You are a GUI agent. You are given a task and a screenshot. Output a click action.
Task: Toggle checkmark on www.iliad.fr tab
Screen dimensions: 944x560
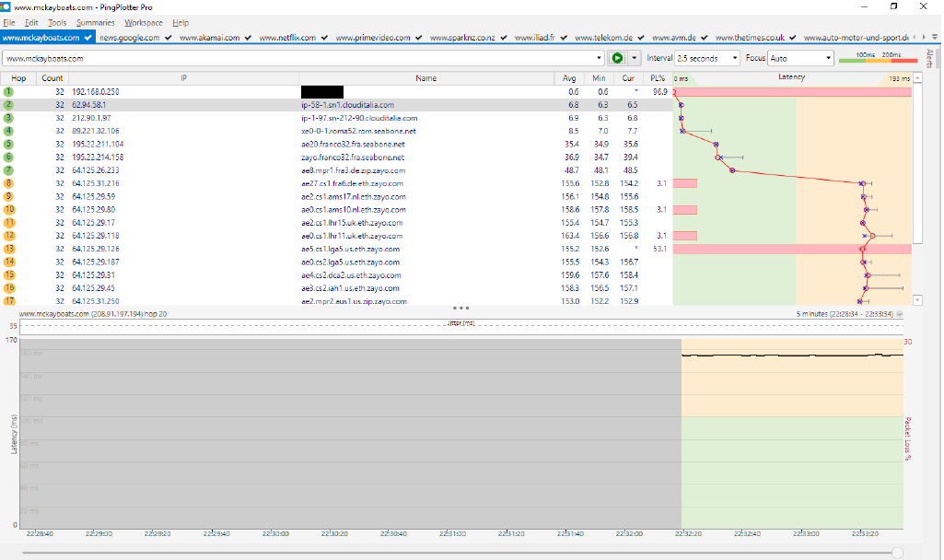564,38
